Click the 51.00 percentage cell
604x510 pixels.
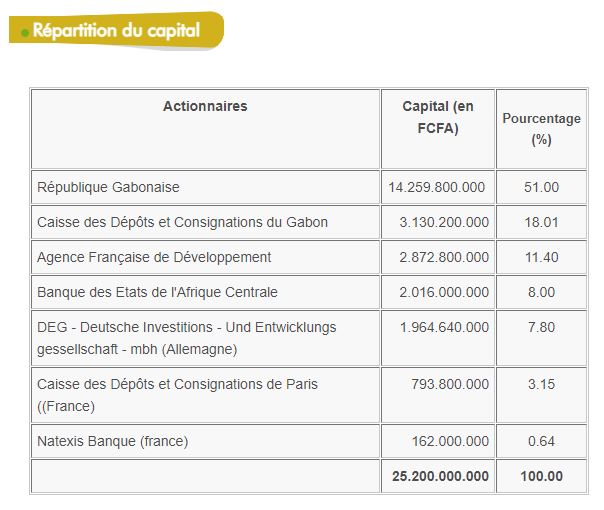tap(541, 187)
